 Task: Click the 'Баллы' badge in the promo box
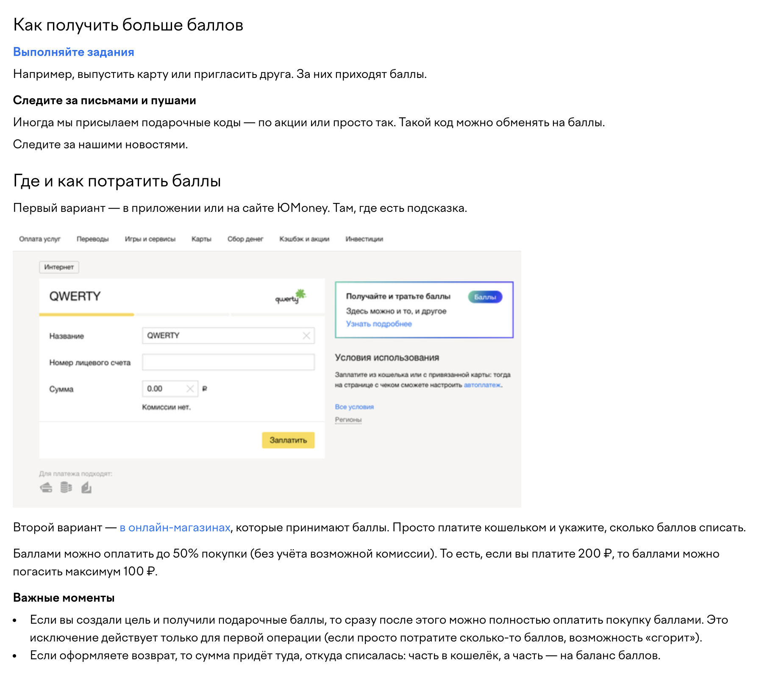click(485, 297)
